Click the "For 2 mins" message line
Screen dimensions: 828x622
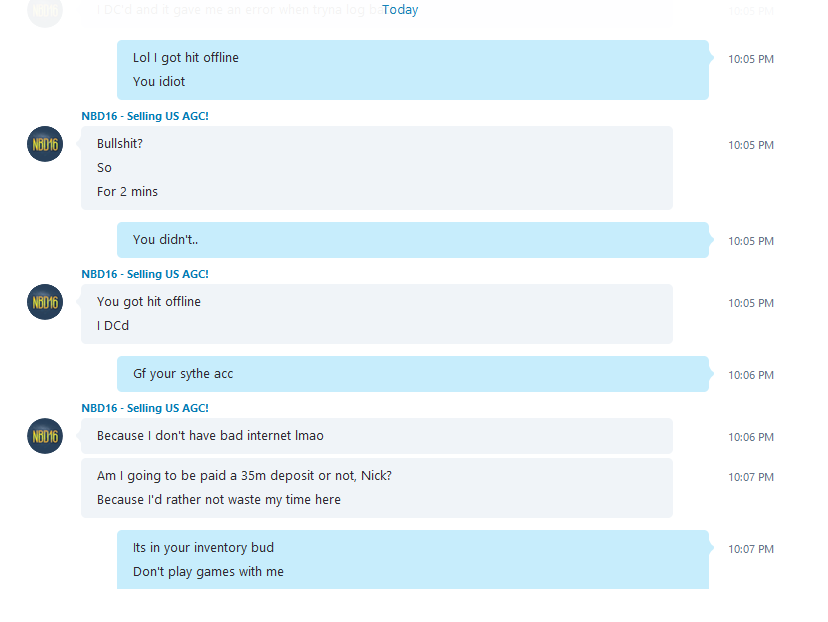[x=127, y=192]
